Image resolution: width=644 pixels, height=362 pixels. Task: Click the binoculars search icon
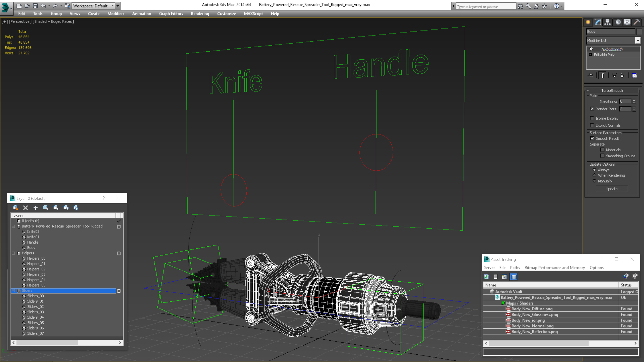(520, 6)
